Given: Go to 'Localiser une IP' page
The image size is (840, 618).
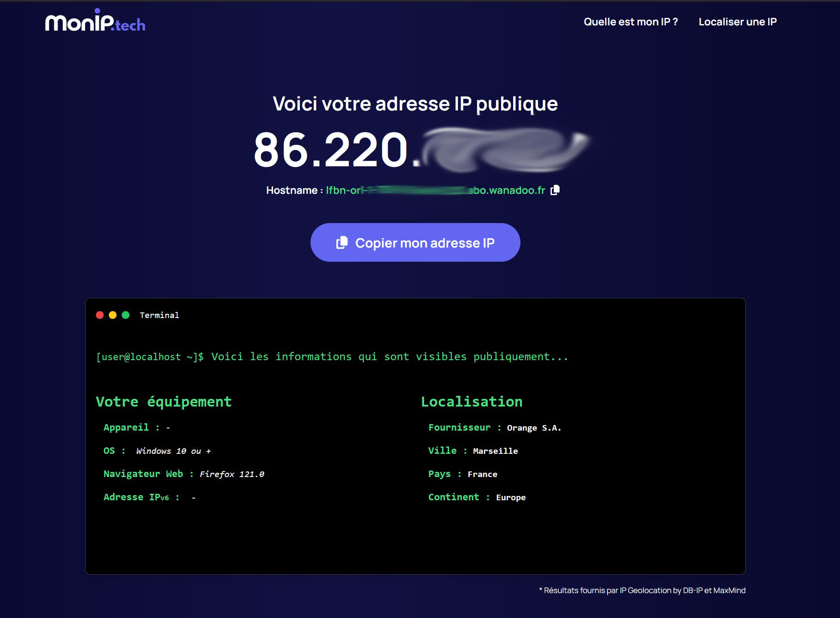Looking at the screenshot, I should click(x=737, y=22).
